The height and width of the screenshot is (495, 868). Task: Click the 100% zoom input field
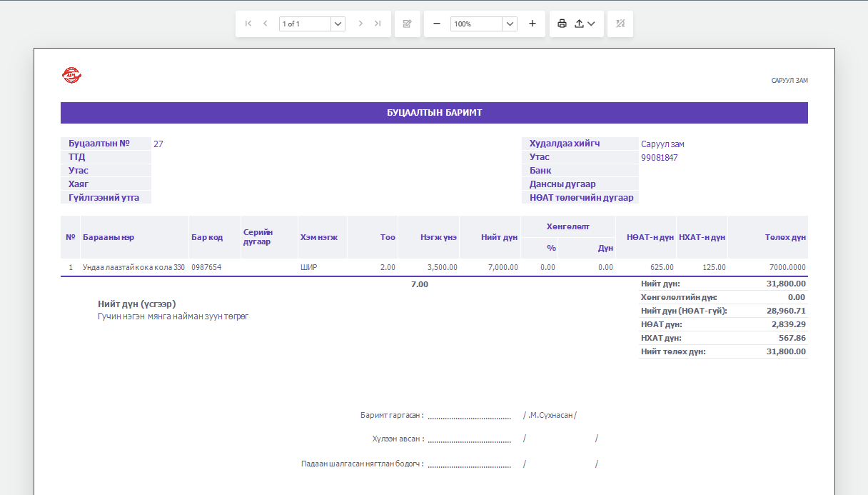(476, 24)
